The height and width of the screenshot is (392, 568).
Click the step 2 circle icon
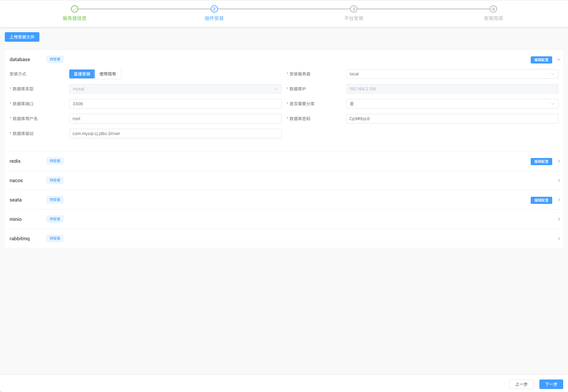pyautogui.click(x=214, y=9)
